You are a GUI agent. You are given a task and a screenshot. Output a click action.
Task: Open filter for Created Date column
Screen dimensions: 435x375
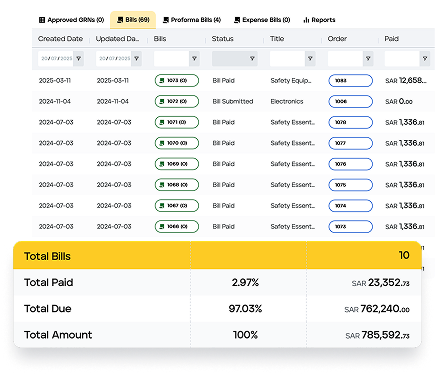79,58
